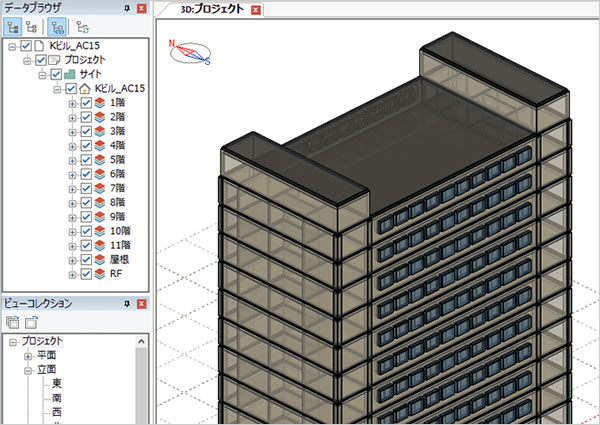Viewport: 600px width, 425px height.
Task: Click project icon next to プロジェクト node
Action: [55, 60]
